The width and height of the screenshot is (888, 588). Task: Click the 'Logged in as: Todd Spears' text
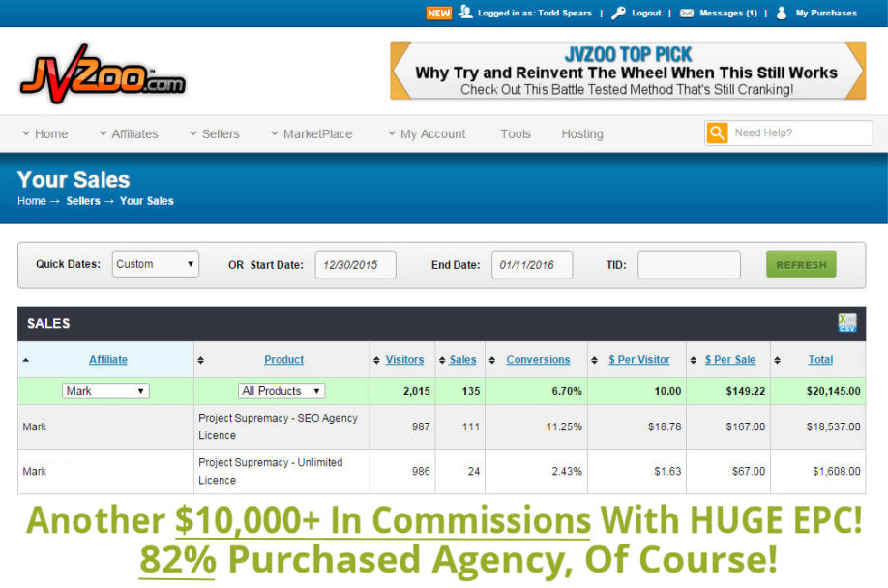(x=535, y=13)
